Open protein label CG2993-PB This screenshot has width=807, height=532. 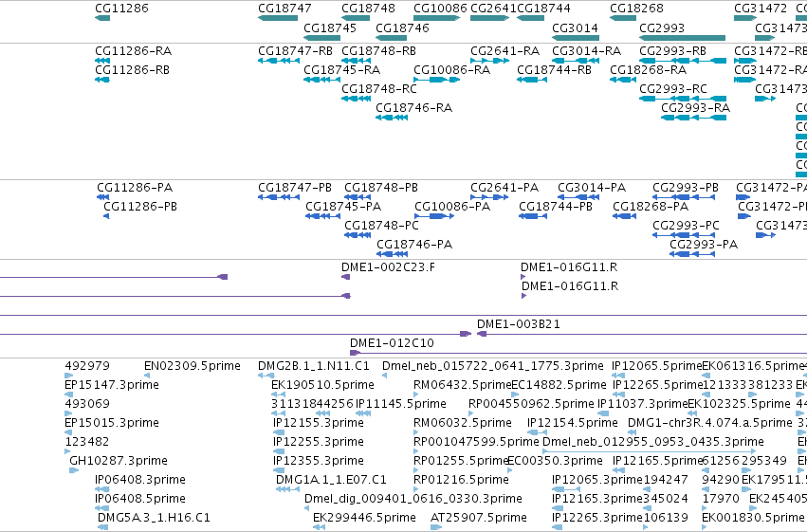pyautogui.click(x=686, y=187)
